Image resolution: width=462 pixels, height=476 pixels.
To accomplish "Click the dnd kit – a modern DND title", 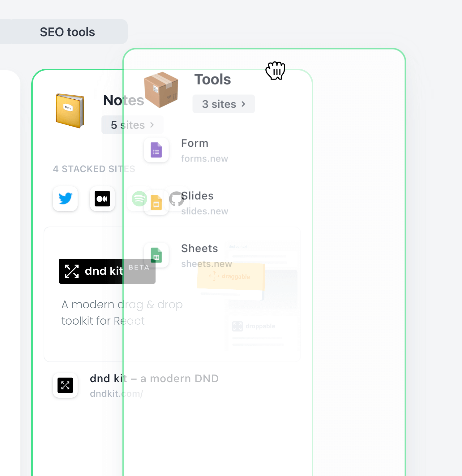I will [154, 379].
